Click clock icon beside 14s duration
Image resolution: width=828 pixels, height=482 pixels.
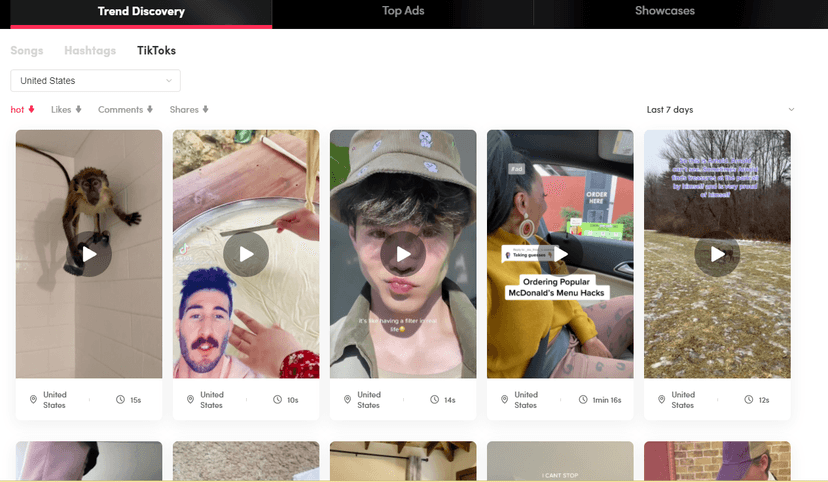coord(435,400)
